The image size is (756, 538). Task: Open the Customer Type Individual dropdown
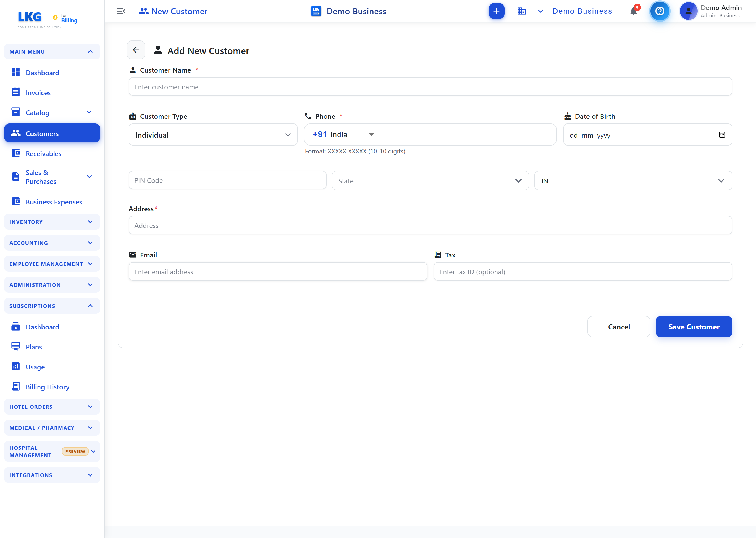pos(213,135)
